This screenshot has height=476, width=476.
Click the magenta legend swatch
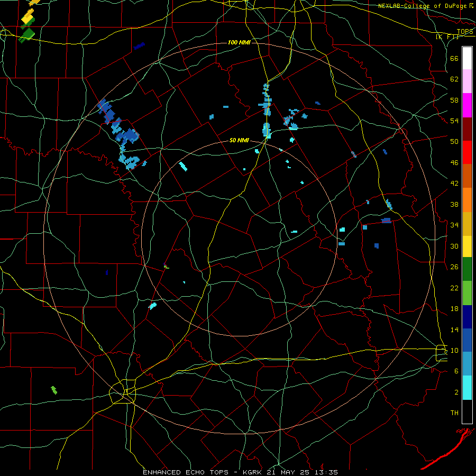click(x=467, y=105)
